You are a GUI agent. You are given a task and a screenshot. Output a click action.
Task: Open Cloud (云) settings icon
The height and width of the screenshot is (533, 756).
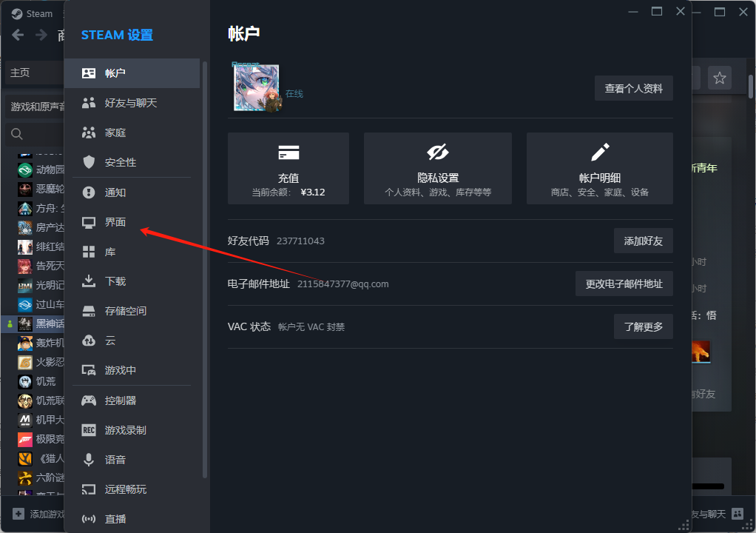tap(89, 341)
